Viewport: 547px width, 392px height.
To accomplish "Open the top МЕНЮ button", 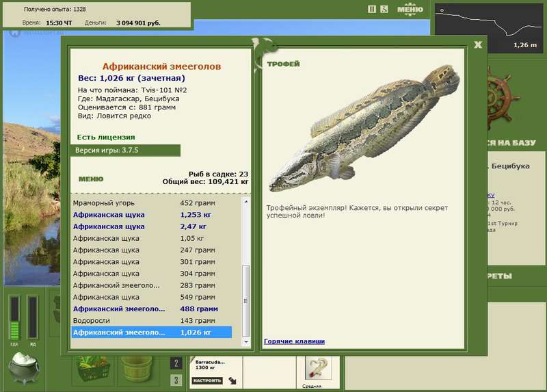I will (410, 10).
